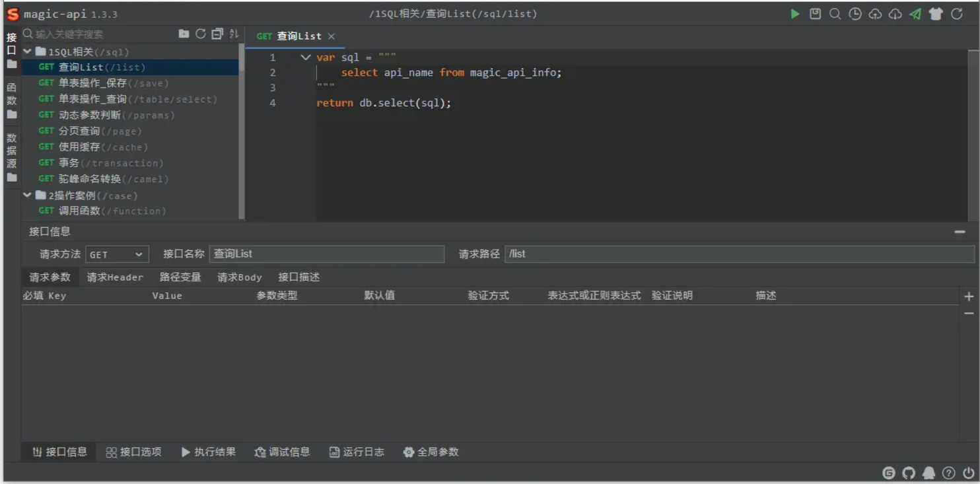The height and width of the screenshot is (484, 980).
Task: Save the 查询List interface
Action: pyautogui.click(x=814, y=13)
